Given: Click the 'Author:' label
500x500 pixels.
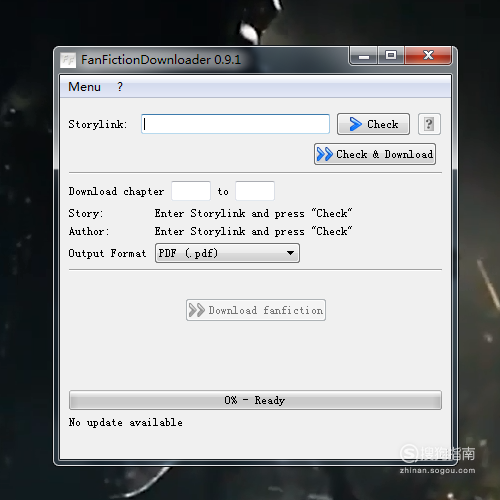Looking at the screenshot, I should click(x=89, y=231).
